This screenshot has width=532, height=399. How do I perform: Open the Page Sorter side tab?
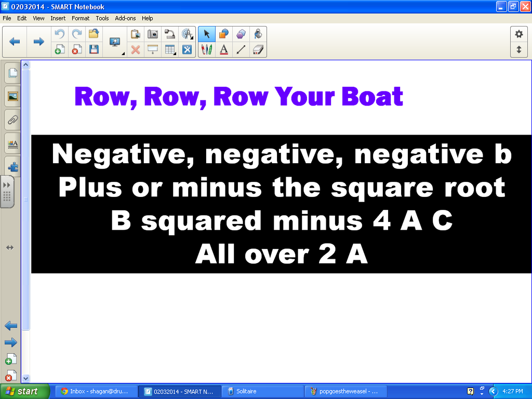click(x=12, y=73)
